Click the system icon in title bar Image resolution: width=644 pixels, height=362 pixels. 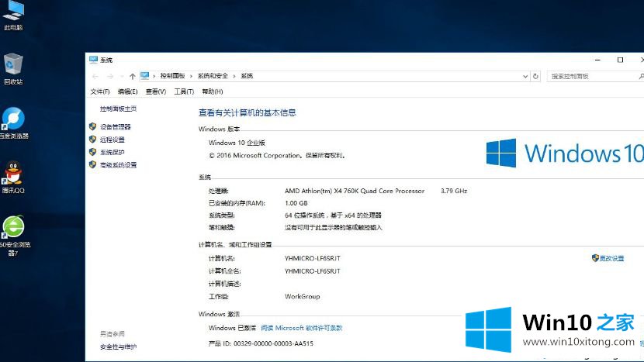tap(93, 60)
